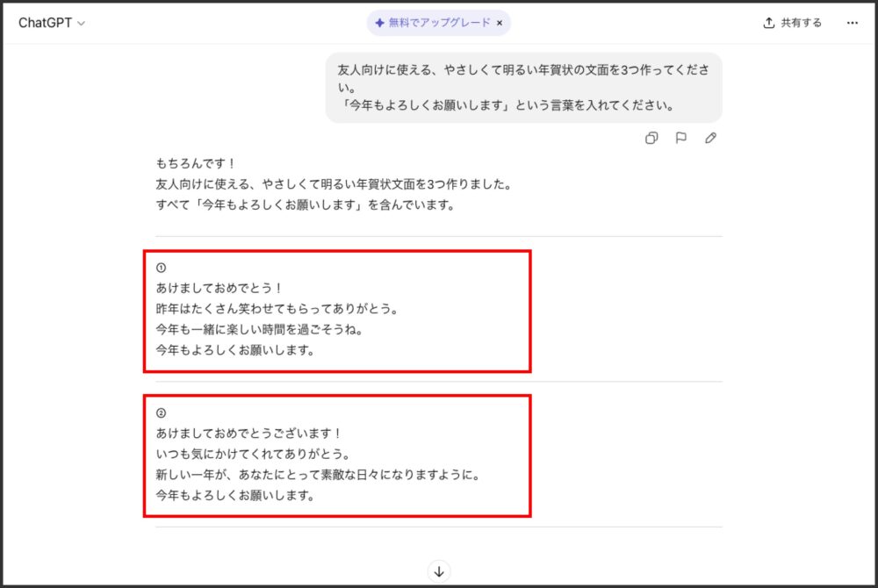Click the upload arrow on share button

click(x=771, y=23)
